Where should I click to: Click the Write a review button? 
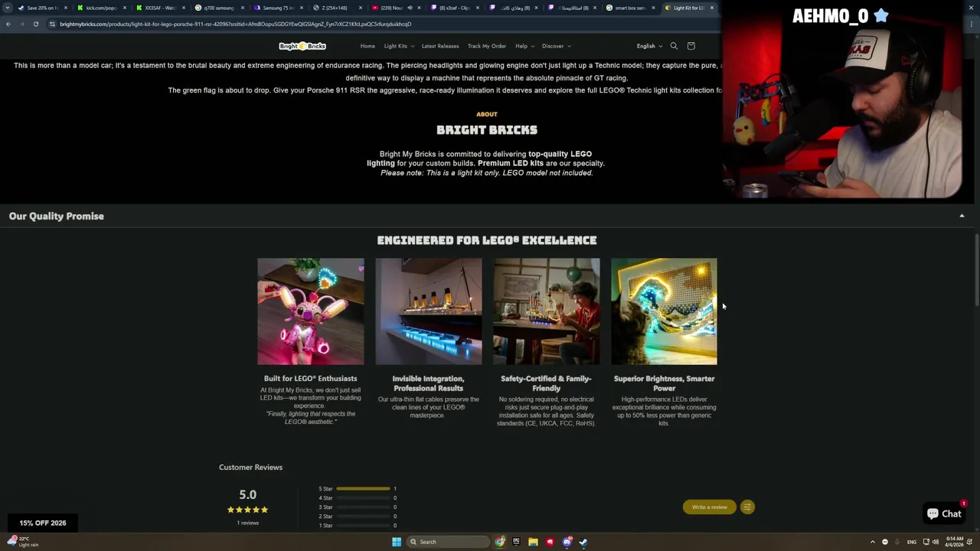pyautogui.click(x=709, y=507)
